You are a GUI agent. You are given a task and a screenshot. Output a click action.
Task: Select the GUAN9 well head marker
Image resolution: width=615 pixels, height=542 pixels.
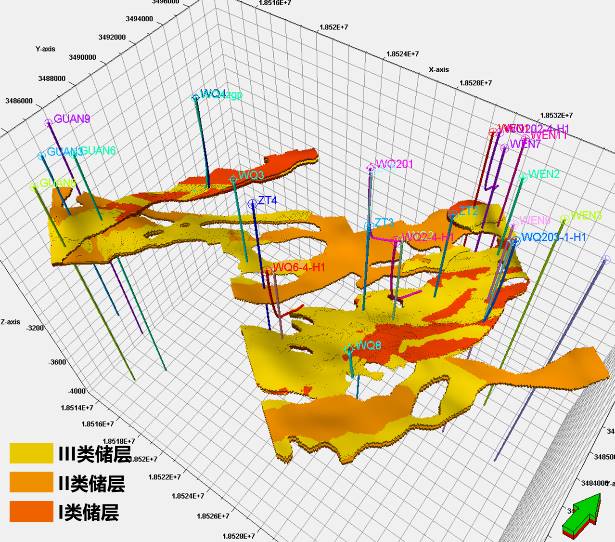[49, 121]
